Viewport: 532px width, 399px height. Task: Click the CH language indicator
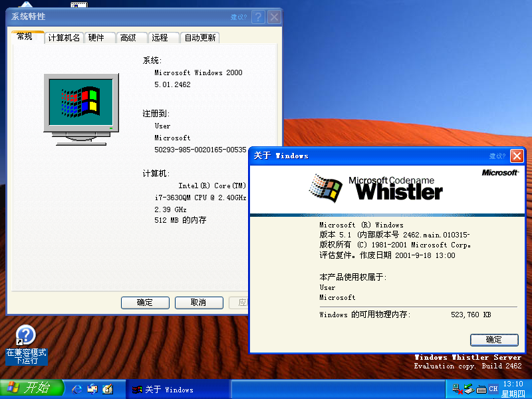(x=493, y=389)
